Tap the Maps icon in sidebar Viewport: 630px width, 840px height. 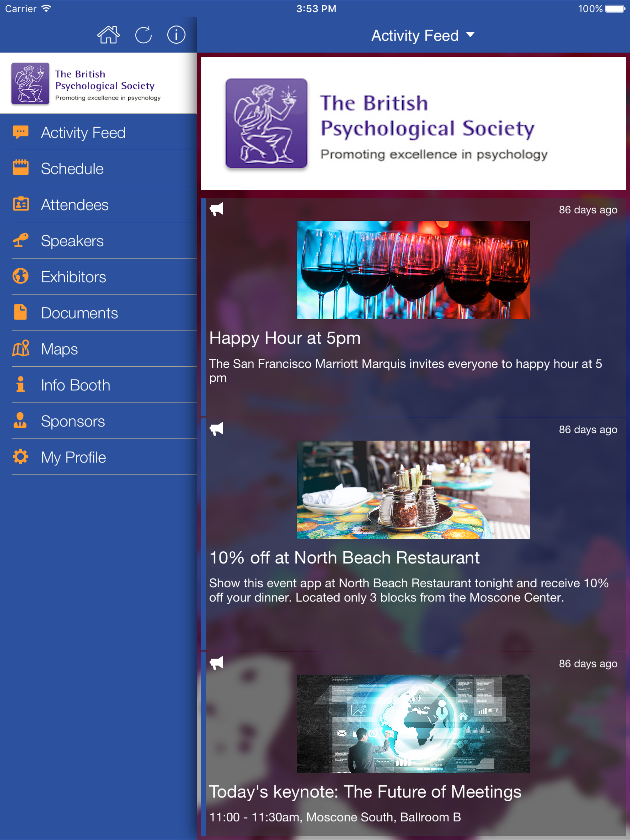(x=21, y=348)
